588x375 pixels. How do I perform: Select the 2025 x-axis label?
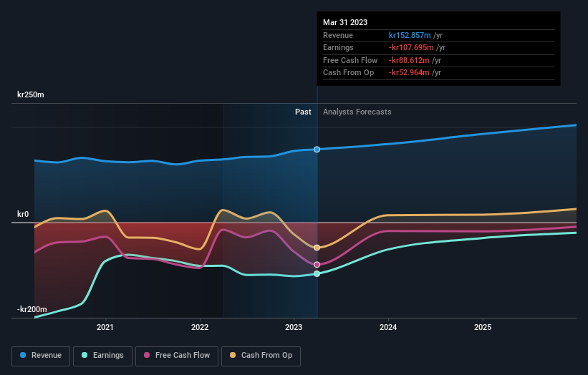483,328
